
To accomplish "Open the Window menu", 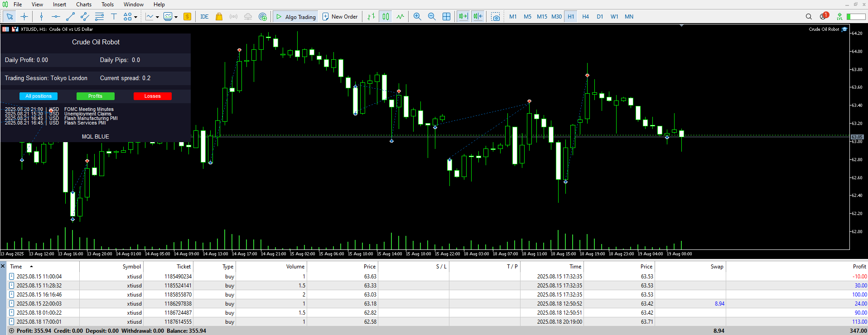I will tap(134, 5).
